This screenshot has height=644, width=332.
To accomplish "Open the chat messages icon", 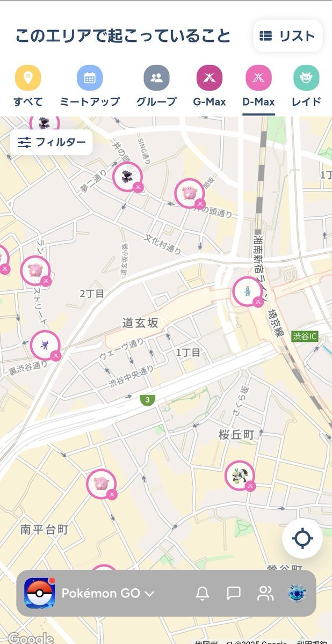I will tap(234, 593).
